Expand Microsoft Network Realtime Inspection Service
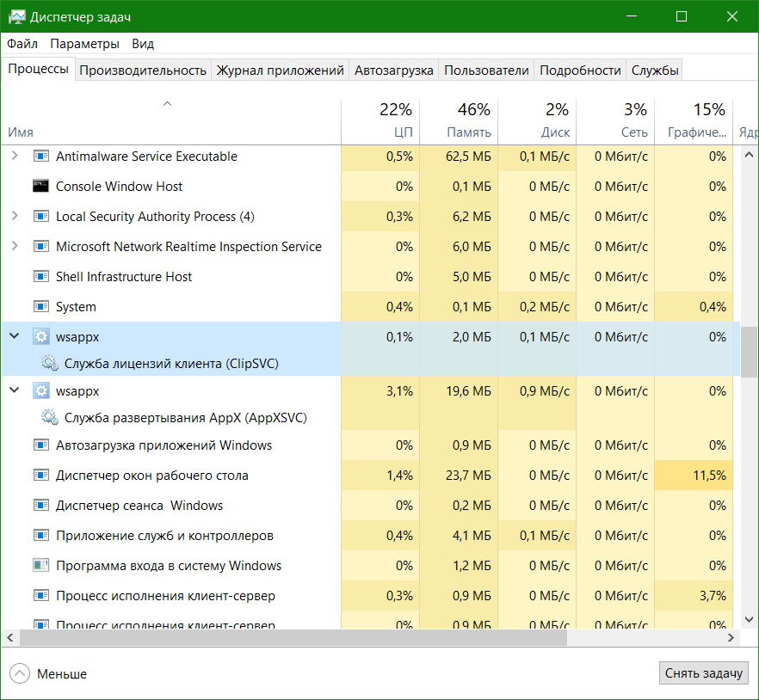Screen dimensions: 759x700 coord(15,246)
